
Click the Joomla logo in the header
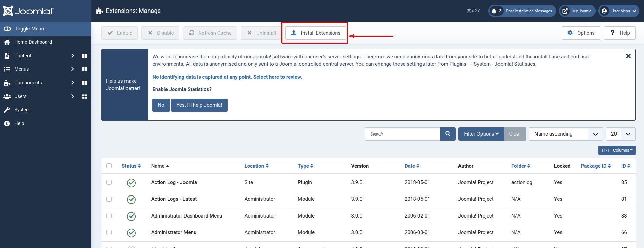tap(28, 11)
